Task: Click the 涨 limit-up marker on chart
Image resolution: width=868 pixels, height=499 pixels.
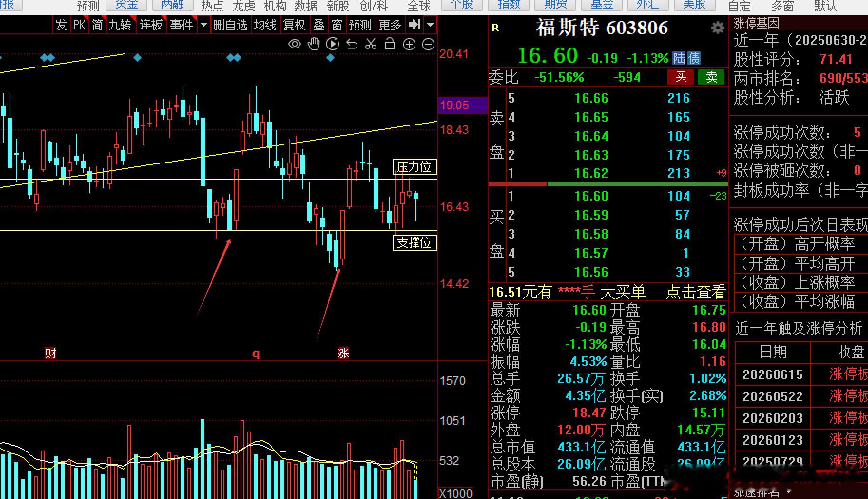Action: click(x=343, y=353)
